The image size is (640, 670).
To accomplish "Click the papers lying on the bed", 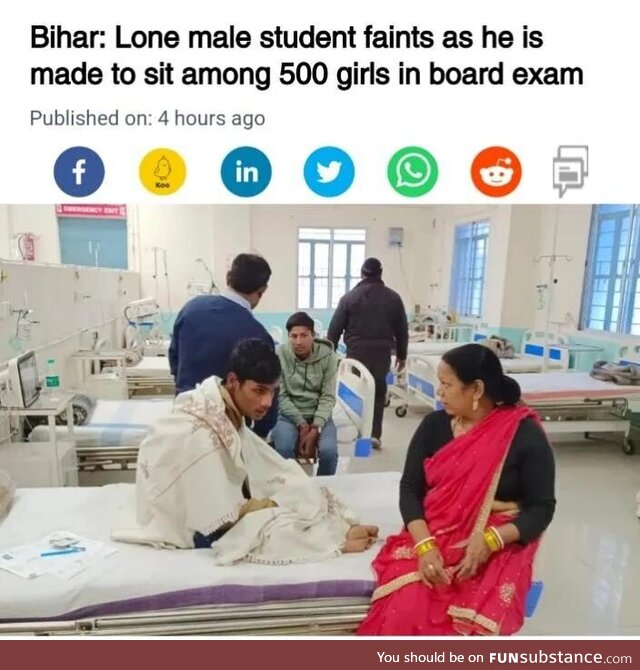I will tap(51, 553).
